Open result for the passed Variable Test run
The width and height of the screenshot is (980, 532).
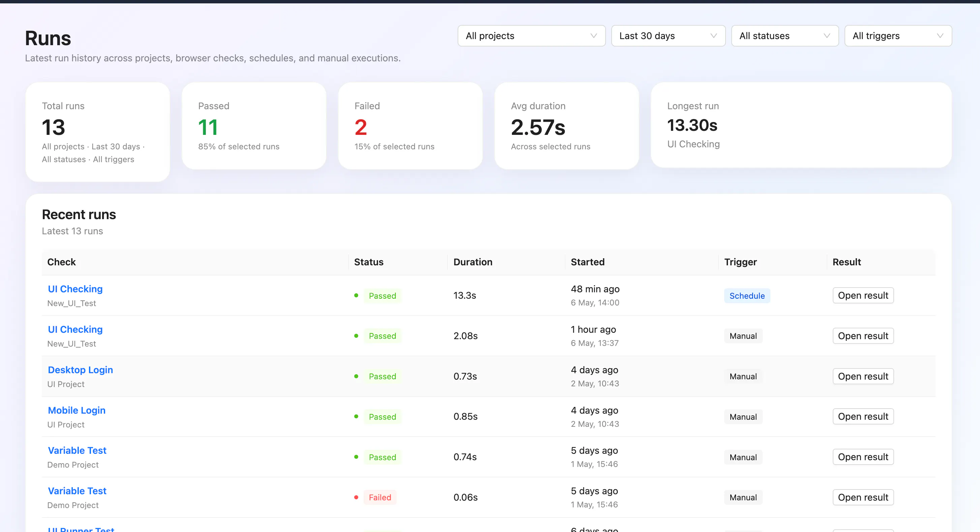[x=863, y=457]
